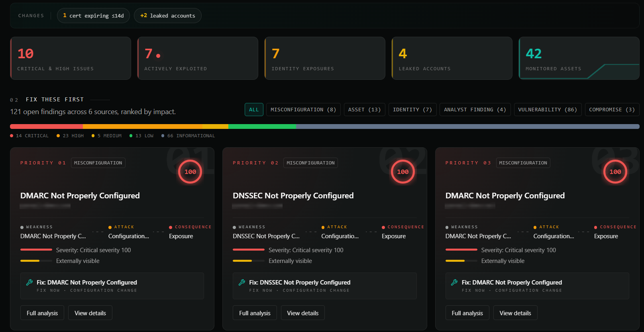Select the ALL filter tab
Viewport: 644px width, 332px height.
coord(254,110)
